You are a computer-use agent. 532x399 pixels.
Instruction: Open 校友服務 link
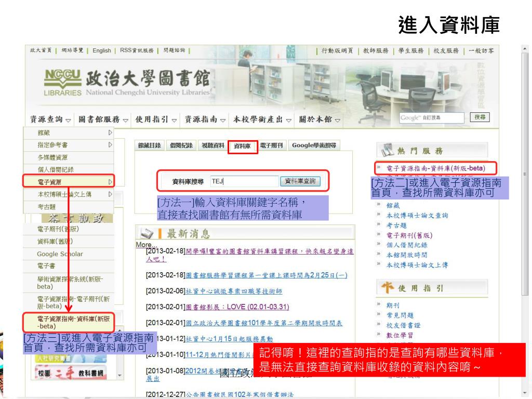click(446, 50)
